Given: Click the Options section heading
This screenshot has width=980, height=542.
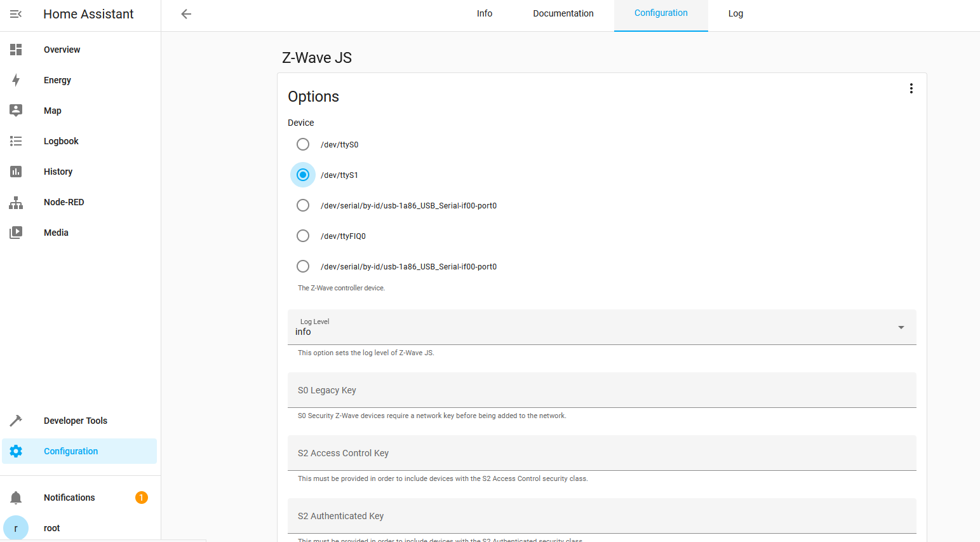Looking at the screenshot, I should pos(314,97).
